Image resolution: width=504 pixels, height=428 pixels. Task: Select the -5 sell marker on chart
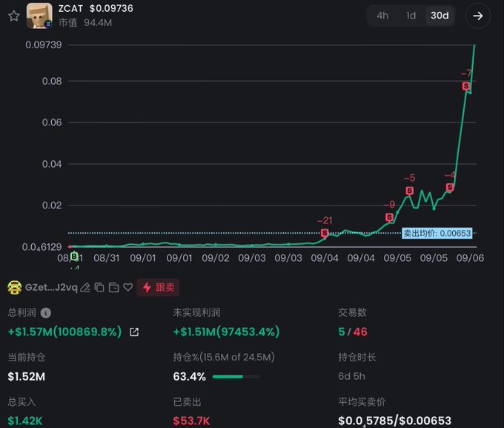pos(409,191)
